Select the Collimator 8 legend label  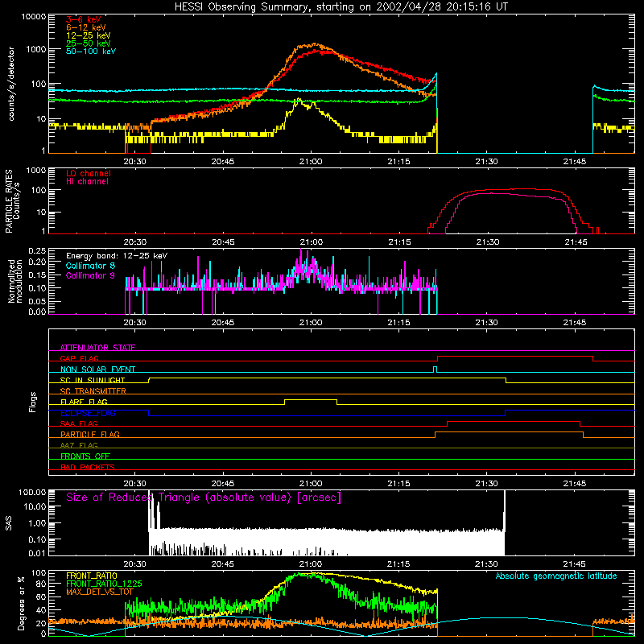90,266
